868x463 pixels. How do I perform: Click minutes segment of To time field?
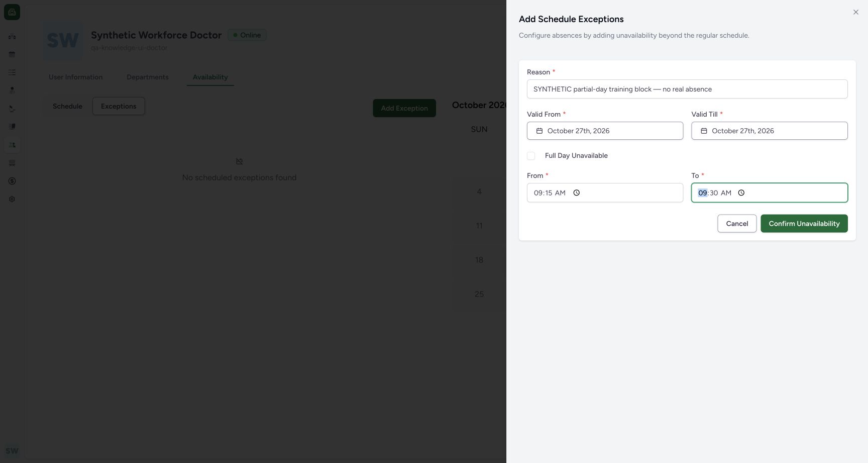714,193
